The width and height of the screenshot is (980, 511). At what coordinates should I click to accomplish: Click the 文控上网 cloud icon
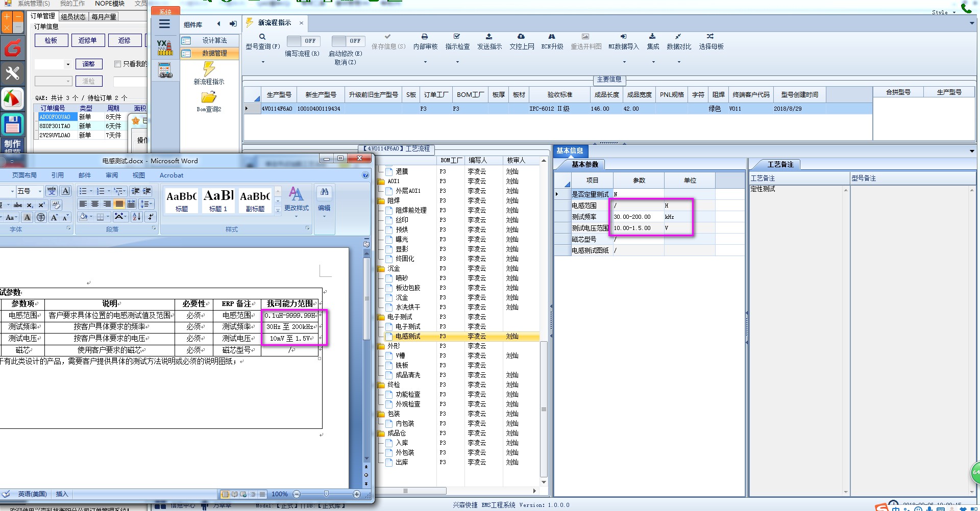click(x=521, y=37)
